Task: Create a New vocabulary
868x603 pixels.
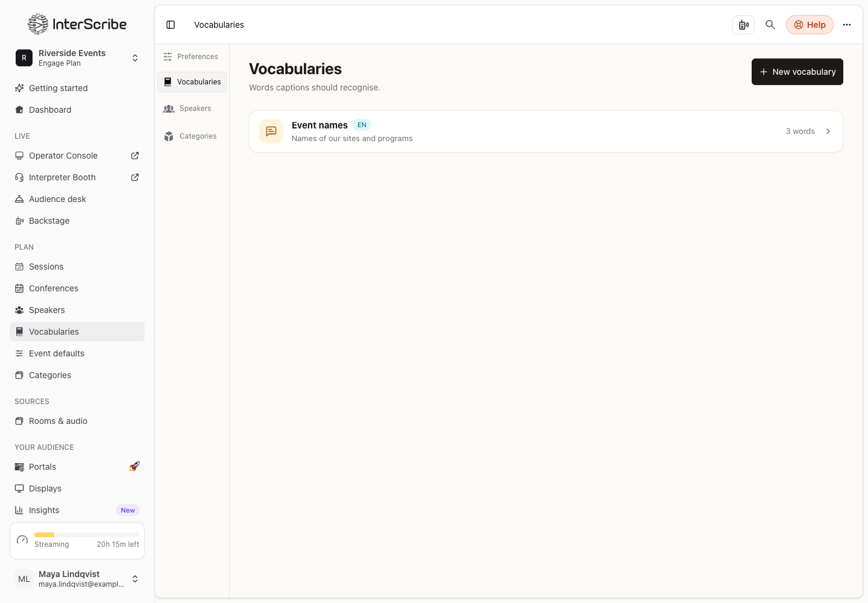Action: tap(797, 72)
